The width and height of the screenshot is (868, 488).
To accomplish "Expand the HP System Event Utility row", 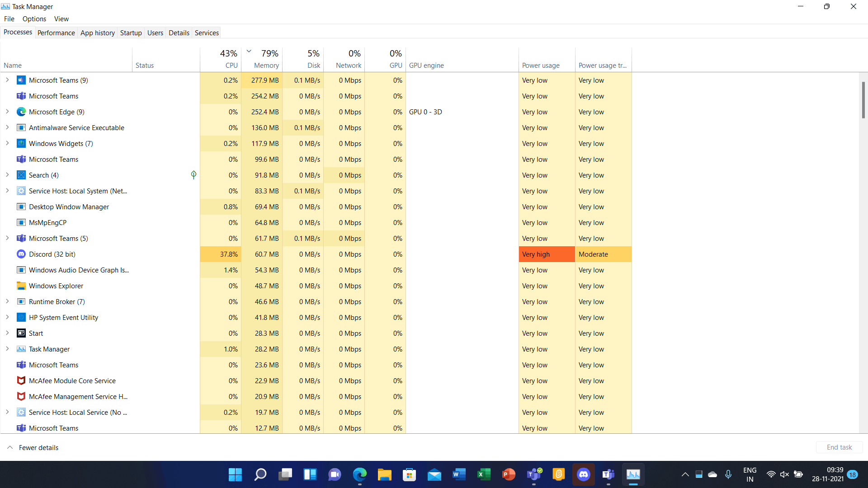I will click(x=7, y=317).
